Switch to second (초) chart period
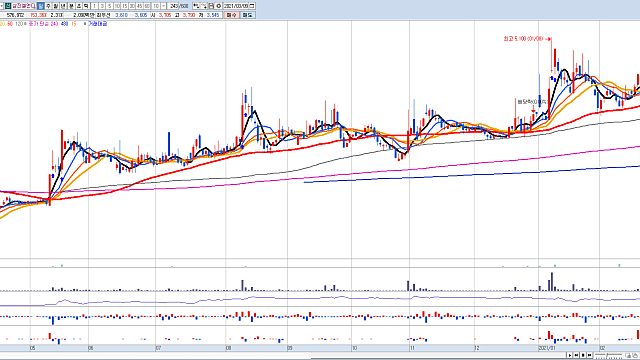640x360 pixels. (x=79, y=6)
